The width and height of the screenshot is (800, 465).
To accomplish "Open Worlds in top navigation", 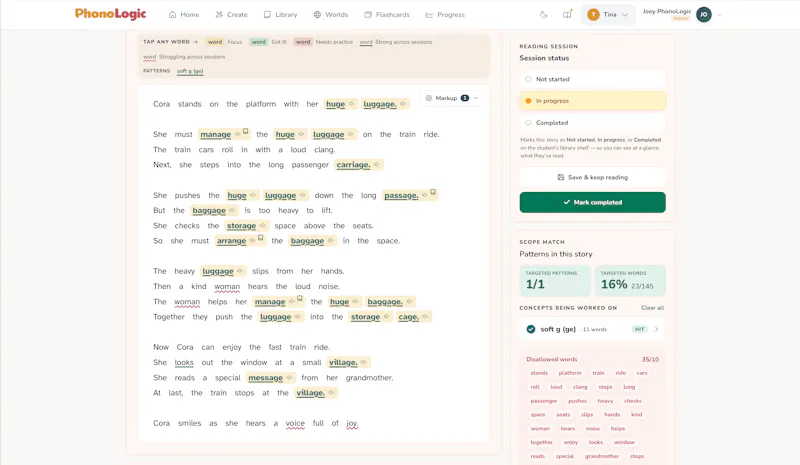I will [331, 15].
